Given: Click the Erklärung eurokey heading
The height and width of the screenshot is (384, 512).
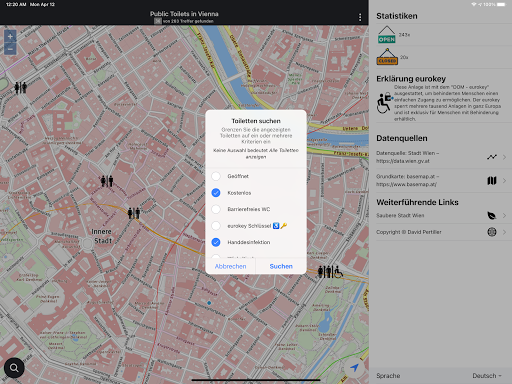Looking at the screenshot, I should [x=411, y=79].
